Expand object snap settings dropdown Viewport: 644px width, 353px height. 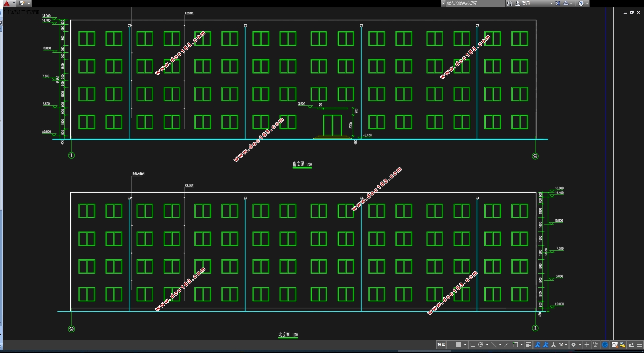521,345
